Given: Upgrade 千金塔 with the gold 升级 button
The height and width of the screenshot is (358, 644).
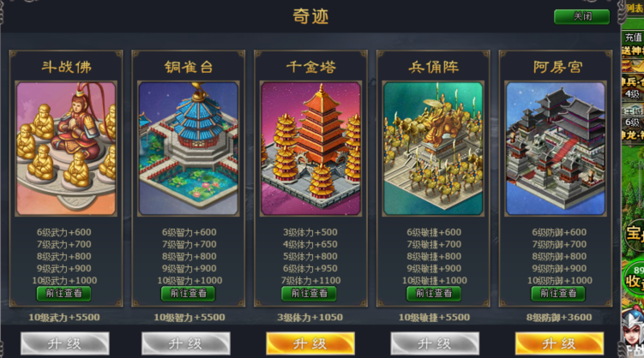Looking at the screenshot, I should click(x=310, y=343).
